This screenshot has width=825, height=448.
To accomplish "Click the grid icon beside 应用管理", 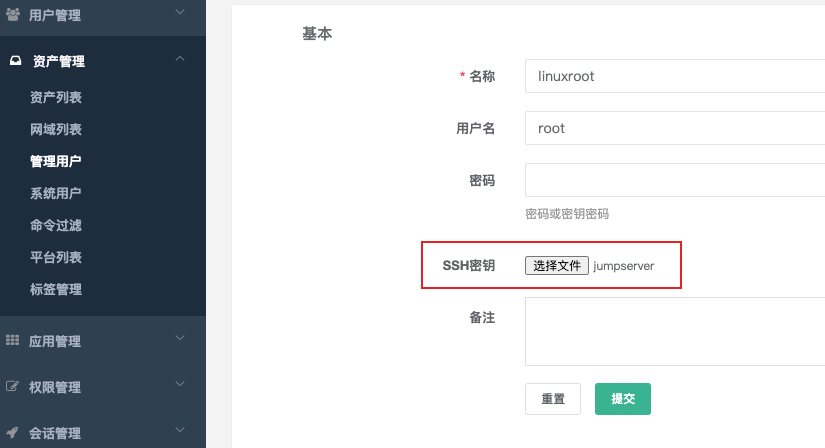I will coord(13,340).
